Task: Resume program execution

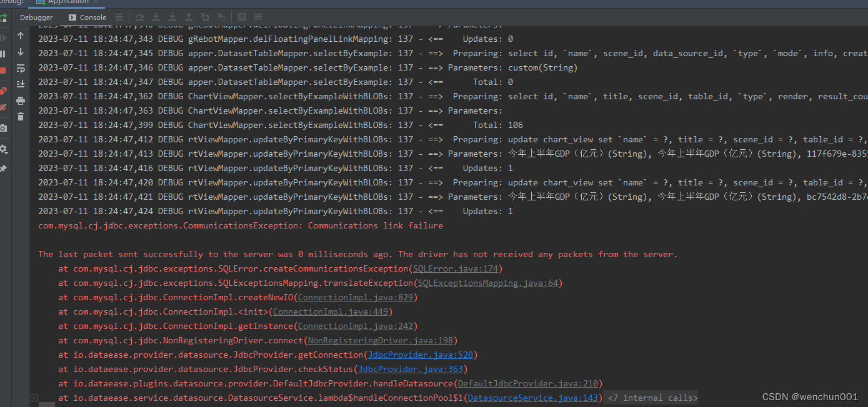Action: click(2, 38)
